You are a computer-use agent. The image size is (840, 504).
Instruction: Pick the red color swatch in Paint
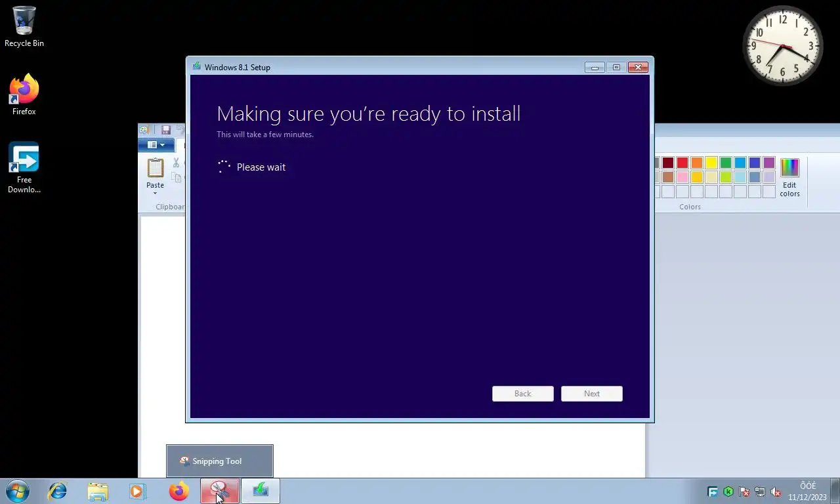point(682,163)
